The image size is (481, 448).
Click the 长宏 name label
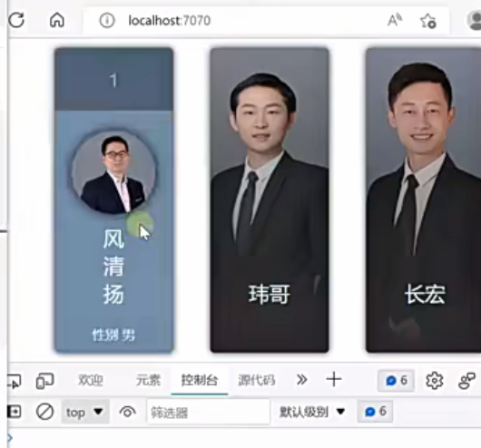(425, 295)
